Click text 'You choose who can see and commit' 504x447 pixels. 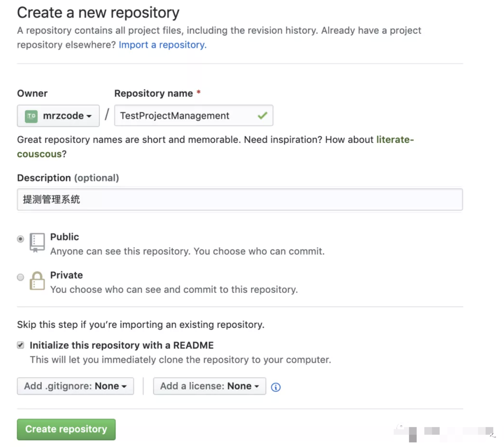(x=134, y=289)
